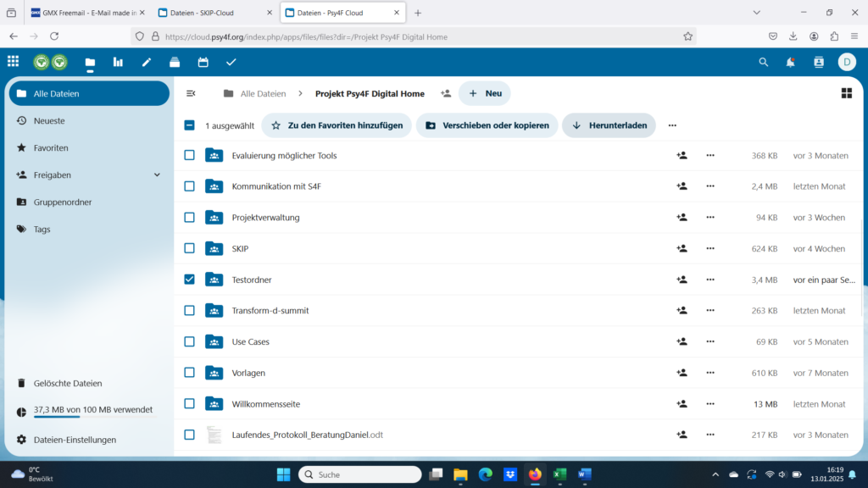The height and width of the screenshot is (488, 868).
Task: Uncheck the Testordner checkbox
Action: 189,280
